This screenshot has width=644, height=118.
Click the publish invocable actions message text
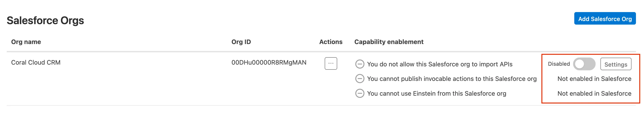(452, 79)
